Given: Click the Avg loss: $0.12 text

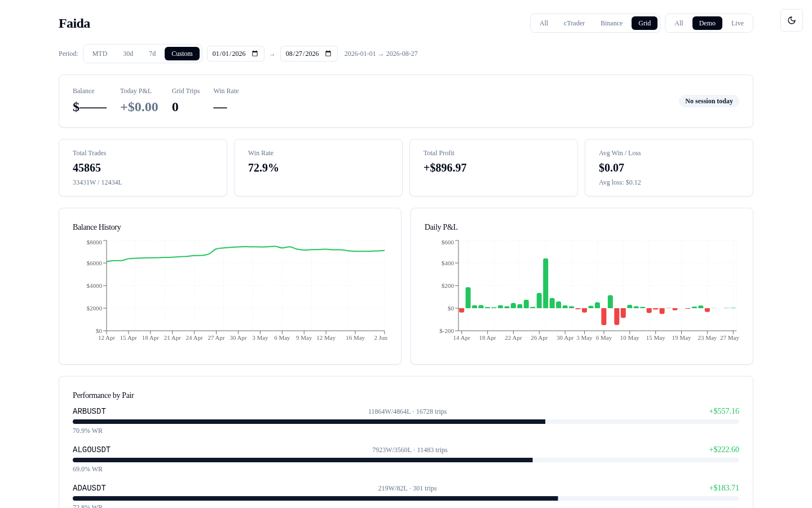Looking at the screenshot, I should (620, 182).
